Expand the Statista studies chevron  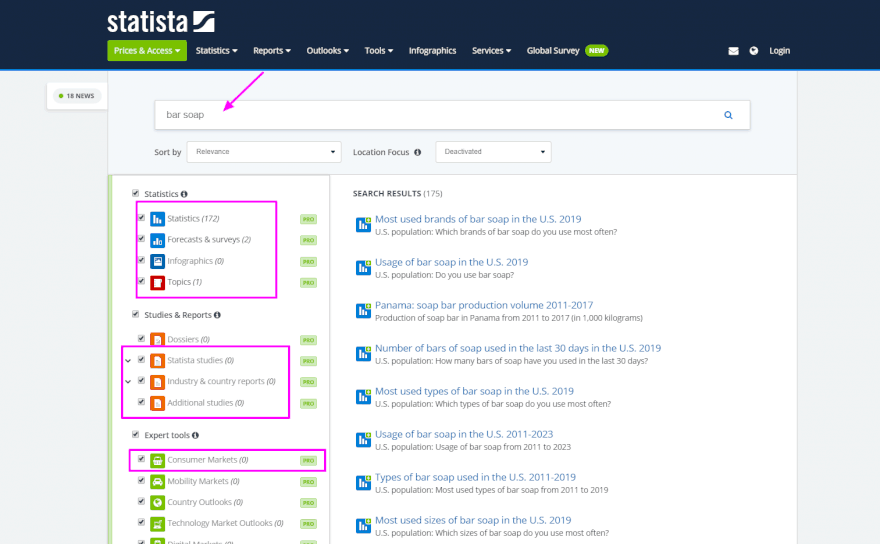click(126, 360)
